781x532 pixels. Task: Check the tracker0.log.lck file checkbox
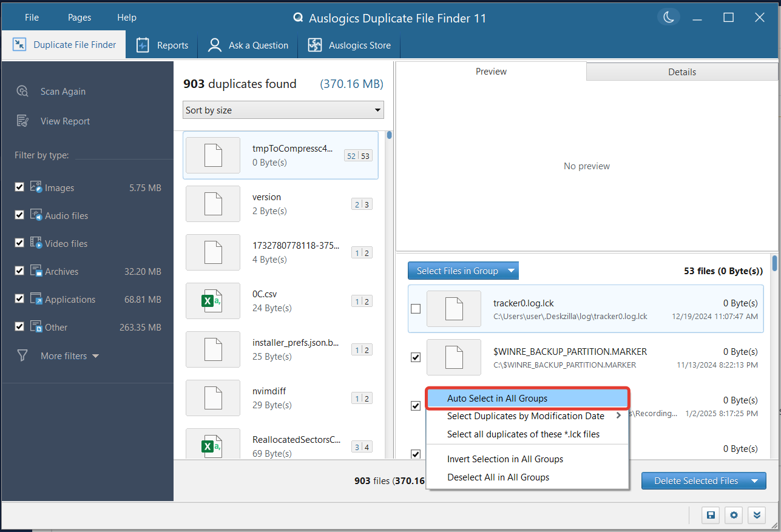[x=416, y=309]
